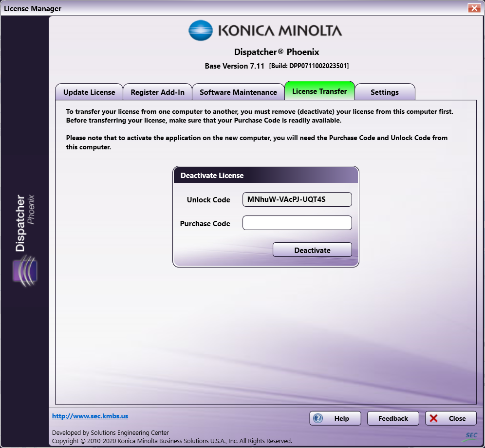Click the Dispatcher Phoenix product title

(277, 52)
